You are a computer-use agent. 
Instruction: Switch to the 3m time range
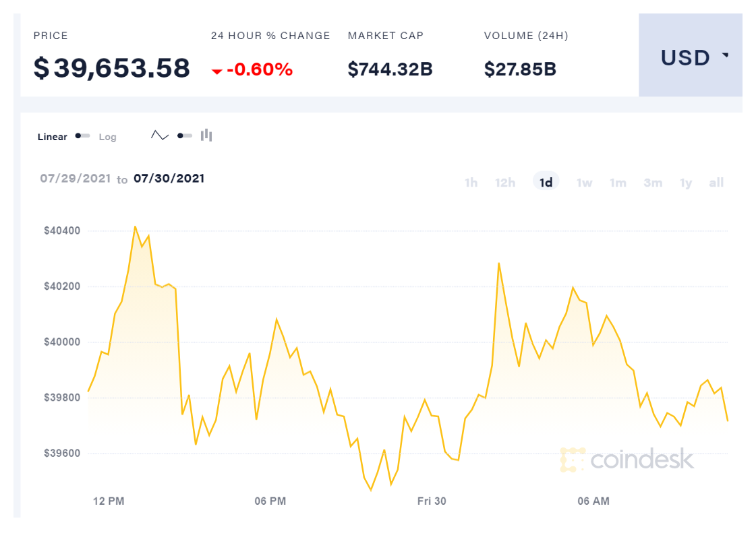point(653,183)
